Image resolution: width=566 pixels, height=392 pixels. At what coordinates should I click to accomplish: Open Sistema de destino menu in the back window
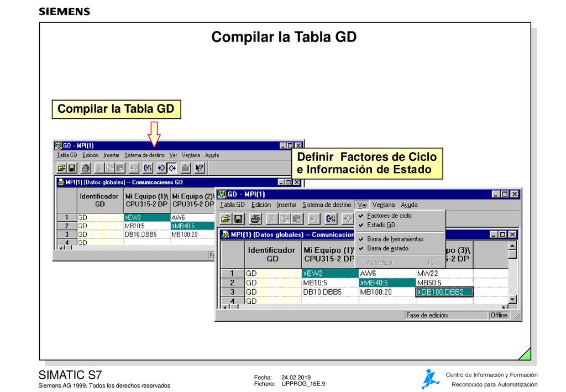tap(144, 155)
